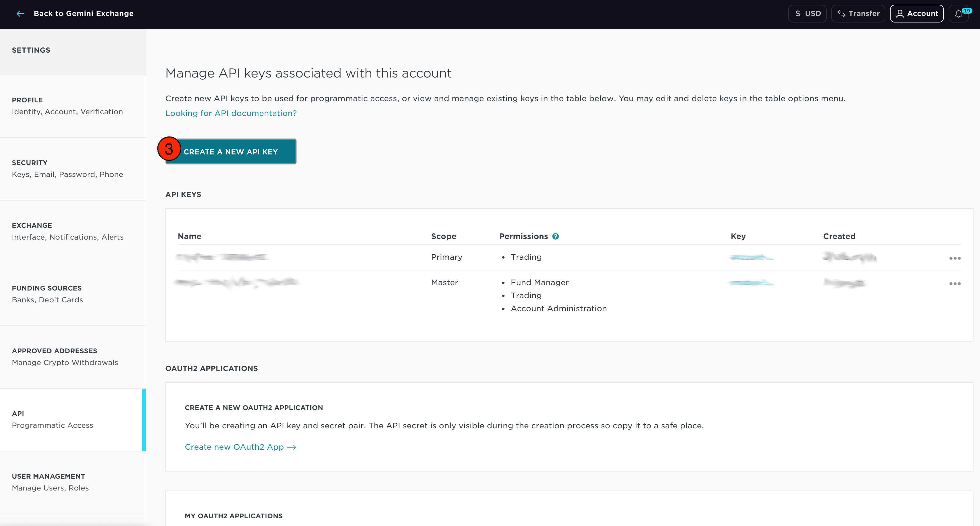980x526 pixels.
Task: Open Looking for API documentation link
Action: click(231, 113)
